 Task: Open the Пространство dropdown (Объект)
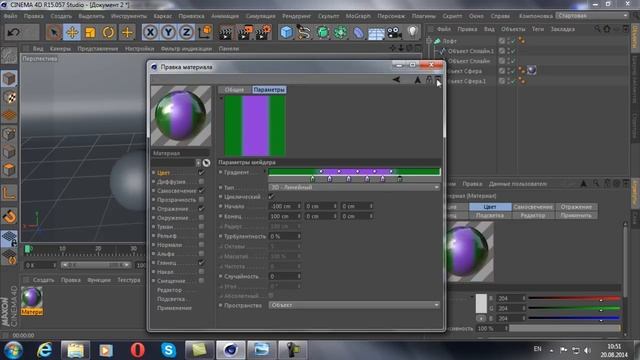(x=354, y=305)
